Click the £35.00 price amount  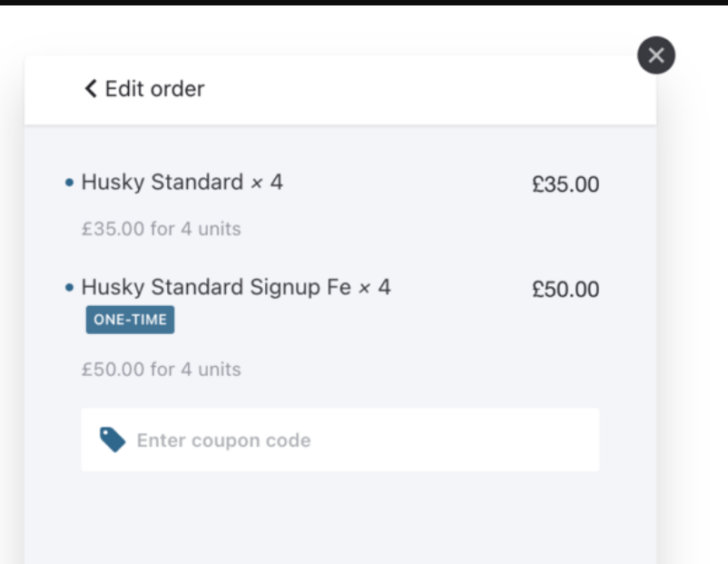(566, 184)
